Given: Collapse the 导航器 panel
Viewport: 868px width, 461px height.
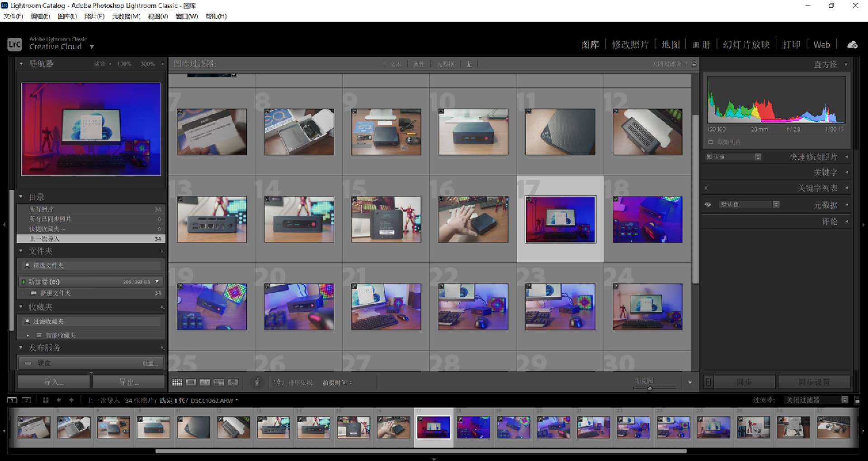Looking at the screenshot, I should click(21, 64).
